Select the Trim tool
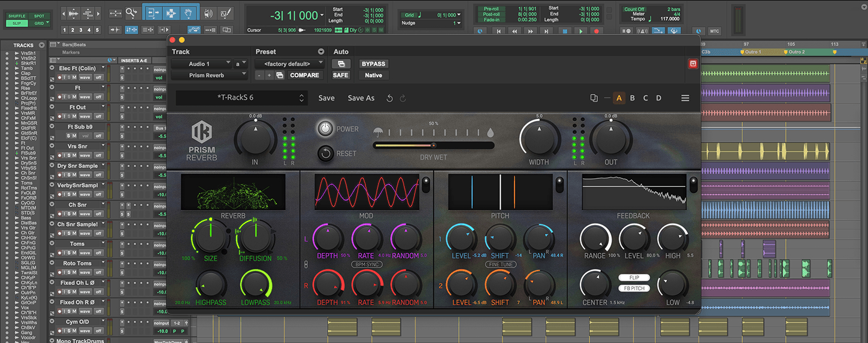The width and height of the screenshot is (868, 343). (154, 13)
